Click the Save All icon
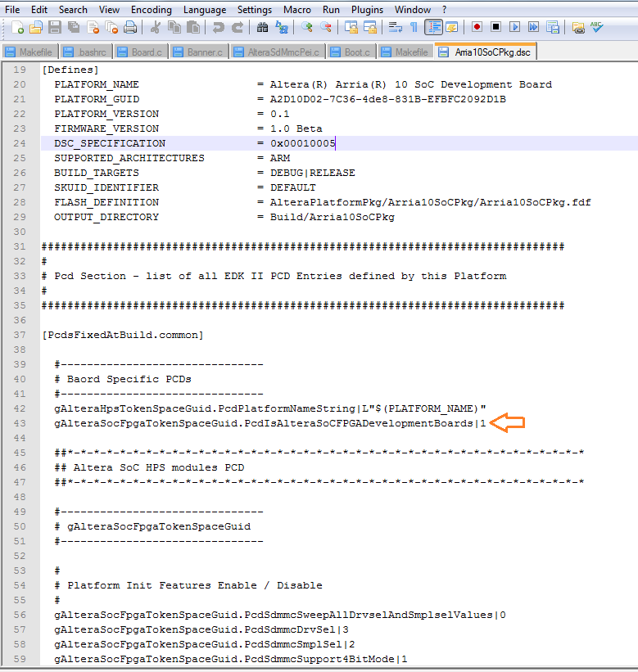Viewport: 638px width, 672px height. click(x=74, y=28)
